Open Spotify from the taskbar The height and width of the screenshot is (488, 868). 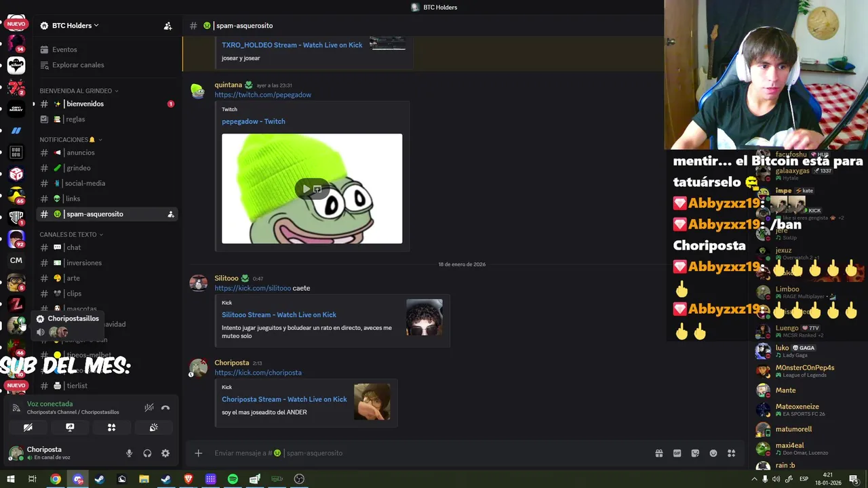233,479
